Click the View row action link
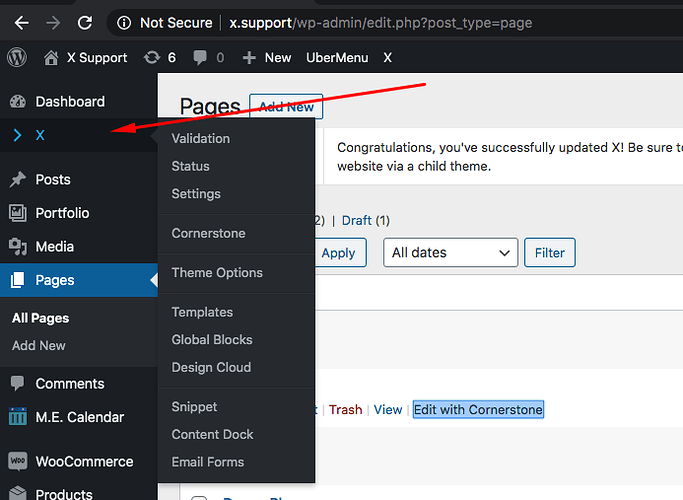Screen dimensions: 683x500 coord(388,409)
